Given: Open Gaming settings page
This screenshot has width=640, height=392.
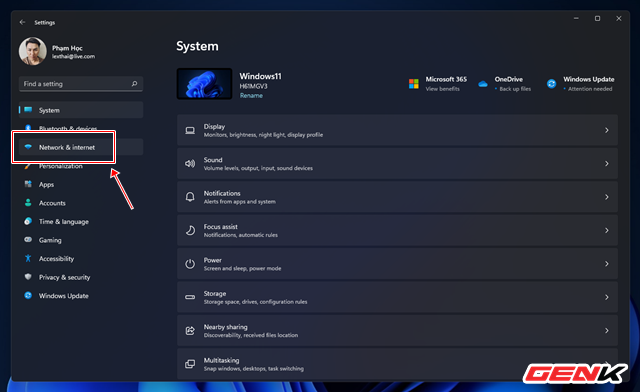Looking at the screenshot, I should [81, 240].
